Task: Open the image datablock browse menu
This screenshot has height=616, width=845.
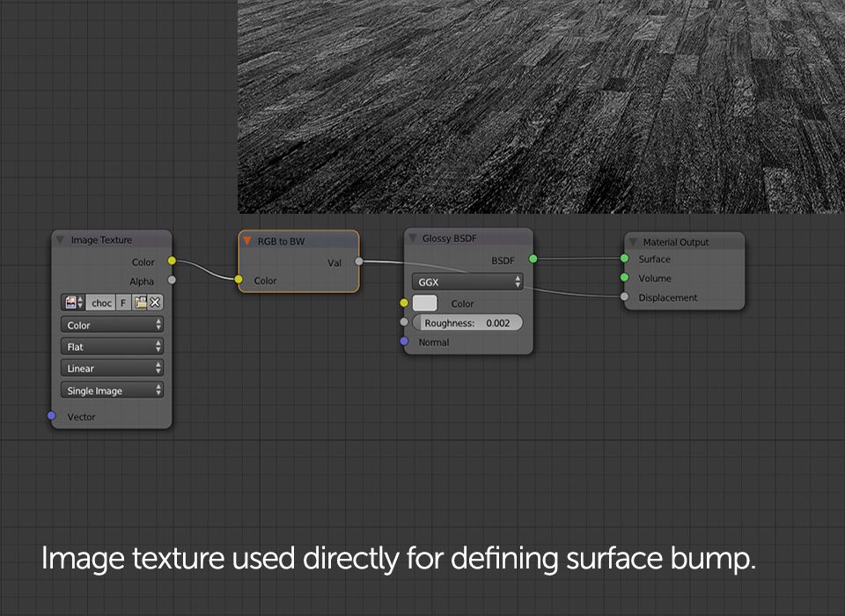Action: pyautogui.click(x=73, y=303)
